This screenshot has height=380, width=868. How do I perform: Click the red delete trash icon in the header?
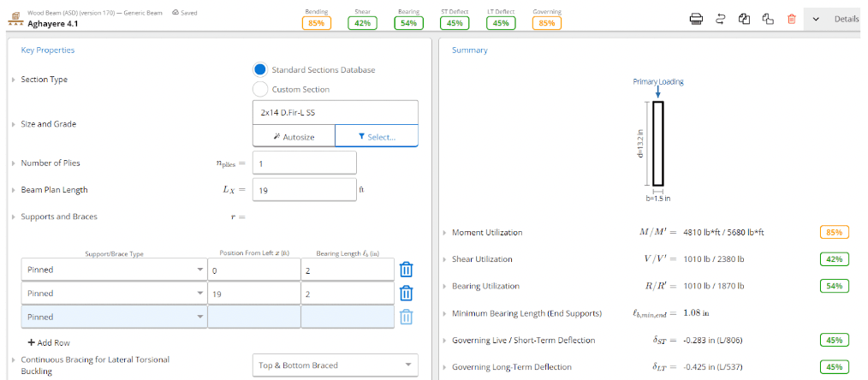point(792,19)
